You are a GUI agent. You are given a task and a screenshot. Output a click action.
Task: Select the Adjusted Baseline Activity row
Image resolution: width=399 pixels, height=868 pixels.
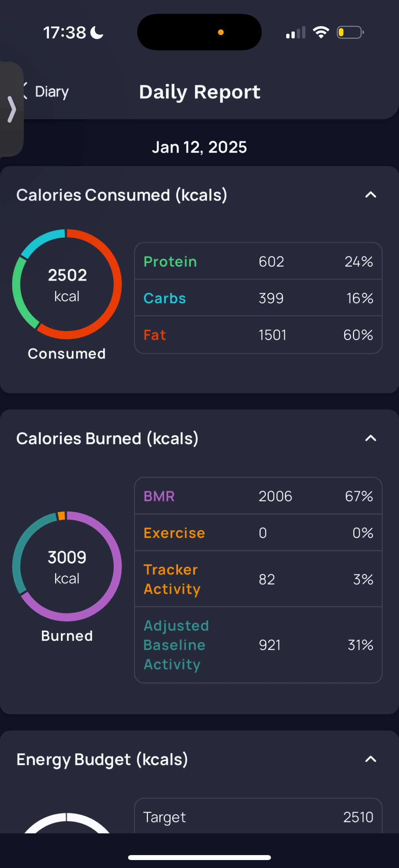tap(258, 645)
